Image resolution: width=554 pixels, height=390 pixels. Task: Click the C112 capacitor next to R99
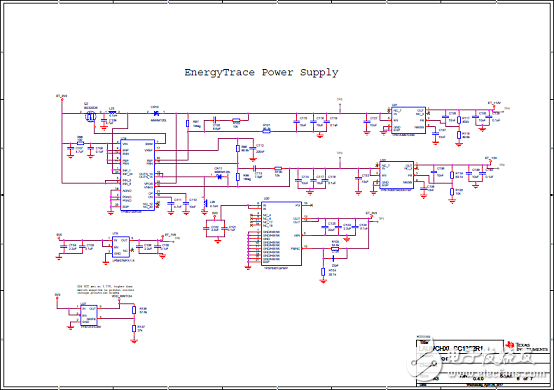coord(253,148)
